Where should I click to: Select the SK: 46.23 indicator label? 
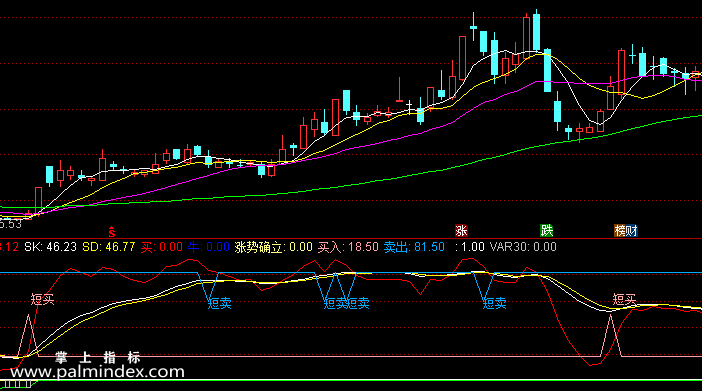click(51, 247)
